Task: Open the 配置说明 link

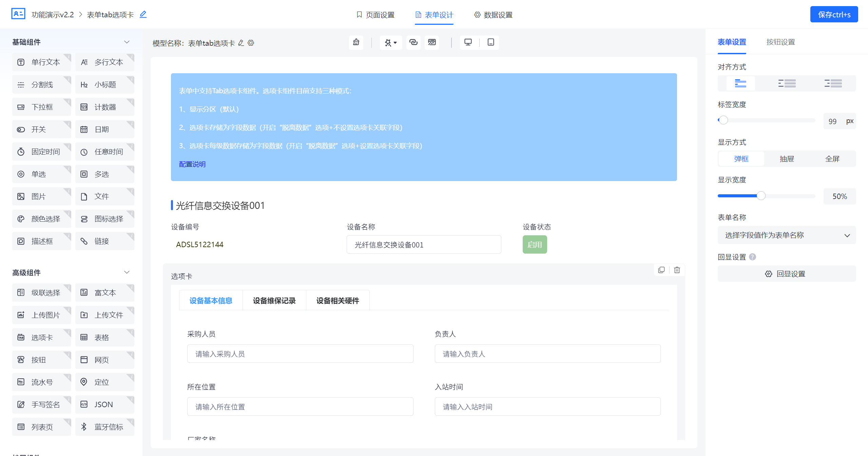Action: click(192, 164)
